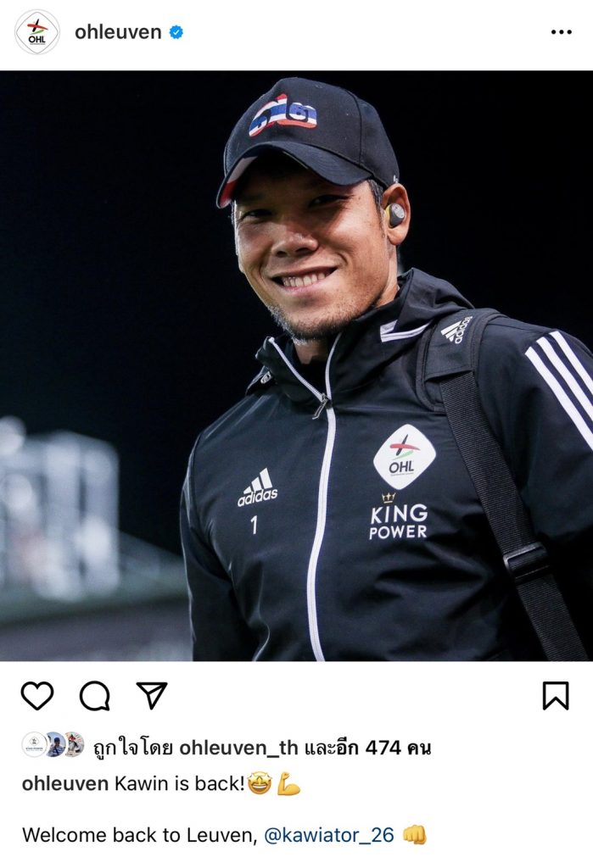Share the post via paper plane icon
The width and height of the screenshot is (593, 868).
point(152,695)
